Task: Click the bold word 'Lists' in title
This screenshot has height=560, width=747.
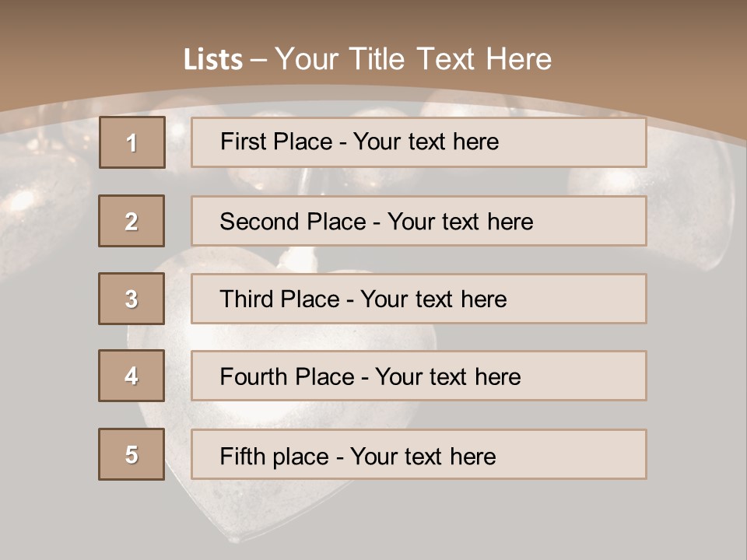Action: 213,59
